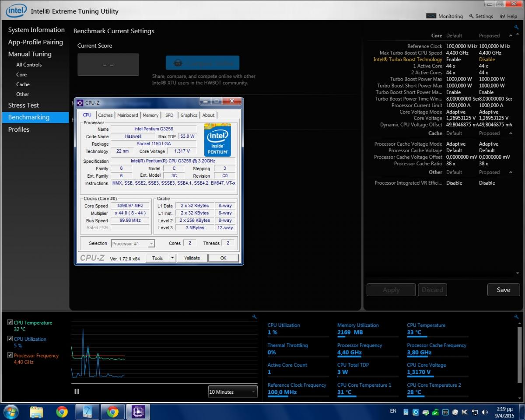Select Core under Manual Tuning

[x=21, y=74]
